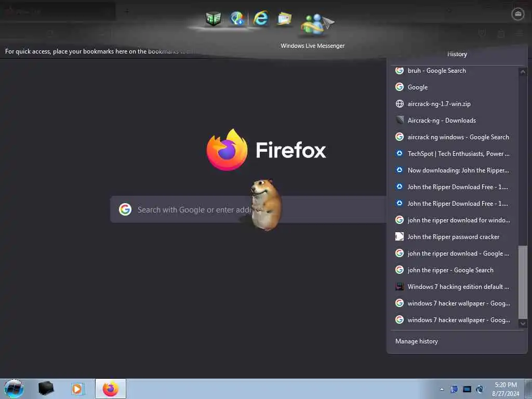Open the Now downloading: John the Ripper entry
Screen dimensions: 532x399
point(454,170)
